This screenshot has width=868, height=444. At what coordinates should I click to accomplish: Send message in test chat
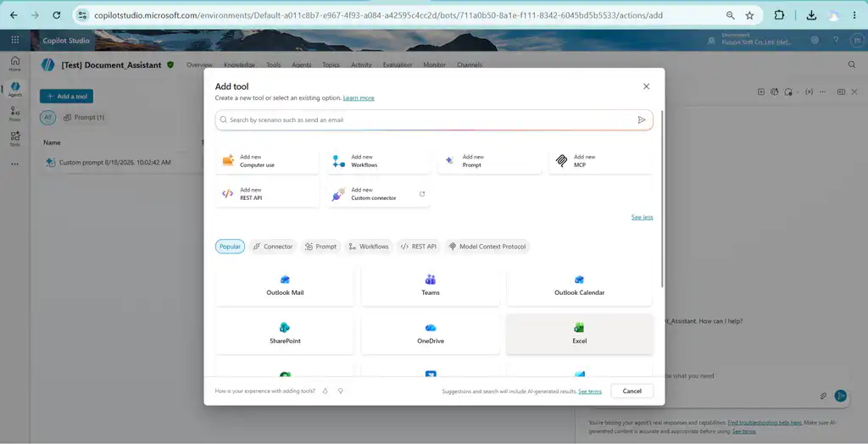841,396
